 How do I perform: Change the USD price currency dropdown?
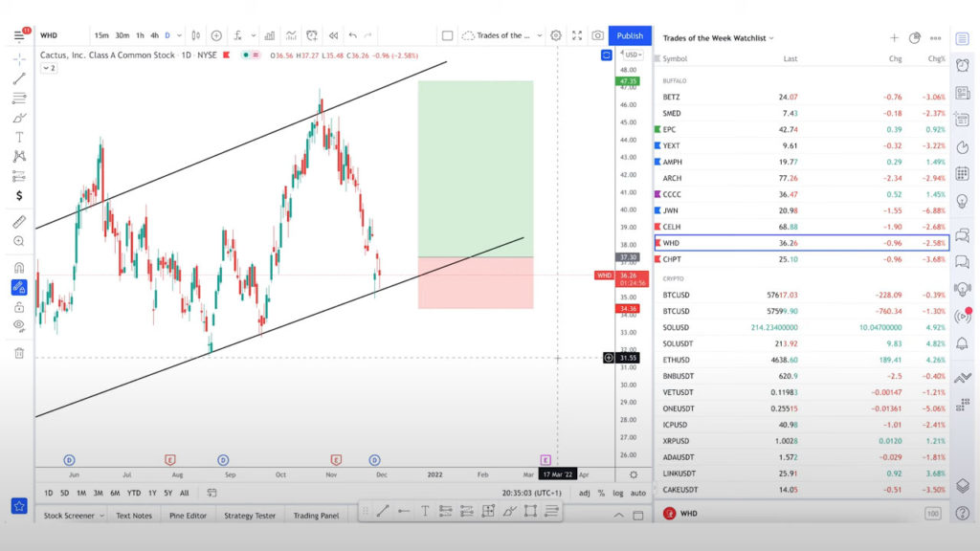[x=634, y=55]
